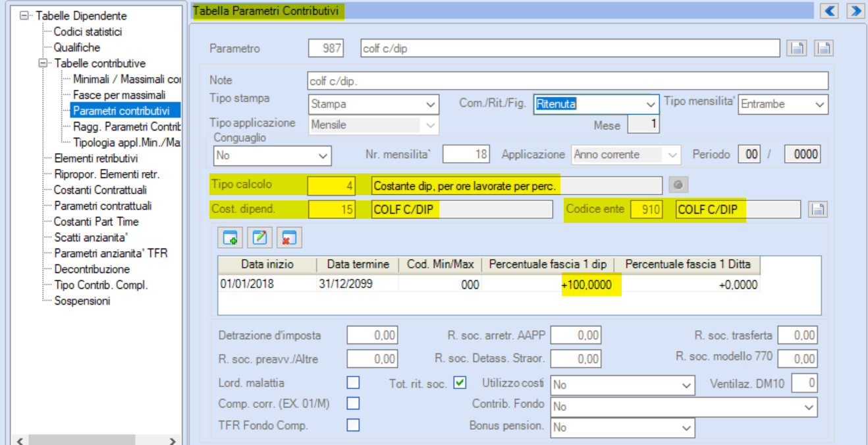Image resolution: width=868 pixels, height=445 pixels.
Task: Enable the Comp. corr. (EX. 01/M) checkbox
Action: coord(354,403)
